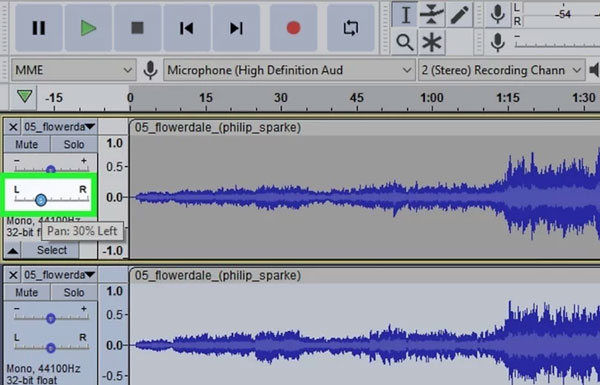Open the second track's name dropdown menu

click(60, 275)
